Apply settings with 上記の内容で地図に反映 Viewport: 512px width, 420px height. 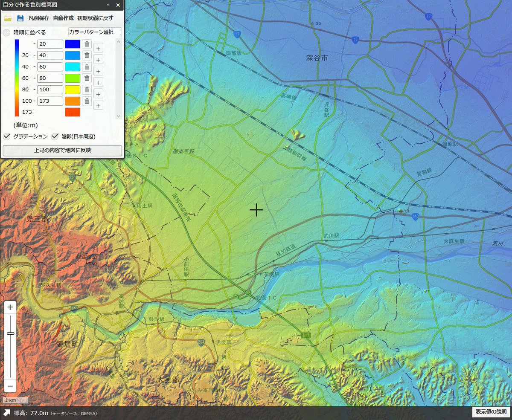(x=62, y=151)
